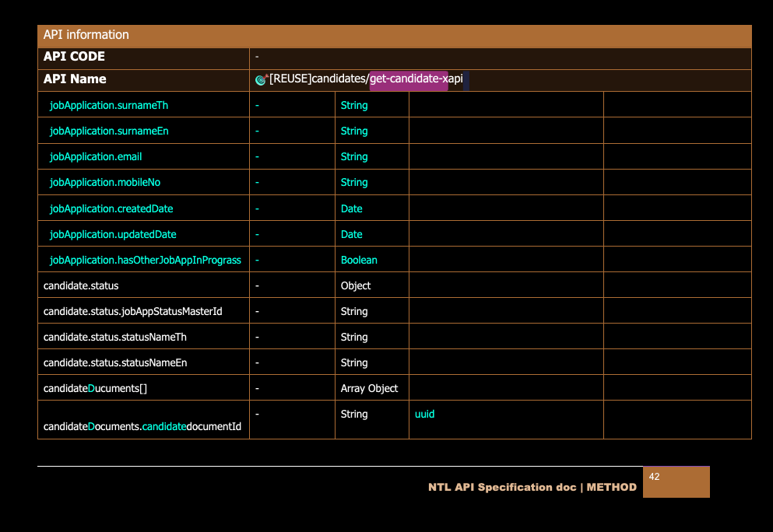Click the Array Object type cell
This screenshot has width=773, height=532.
coord(369,388)
